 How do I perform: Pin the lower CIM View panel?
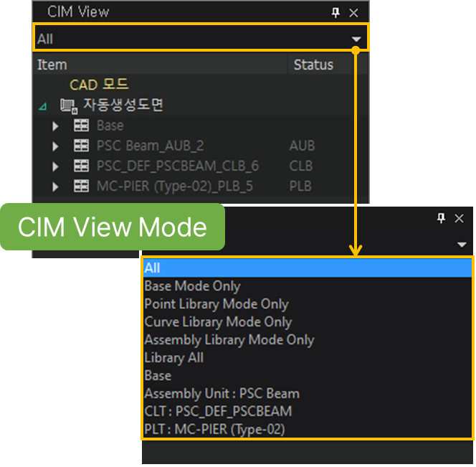coord(441,218)
